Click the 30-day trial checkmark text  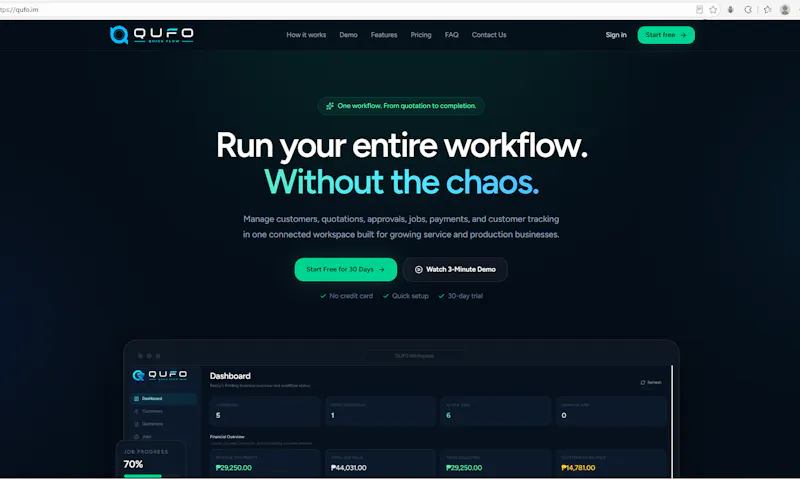pyautogui.click(x=461, y=296)
